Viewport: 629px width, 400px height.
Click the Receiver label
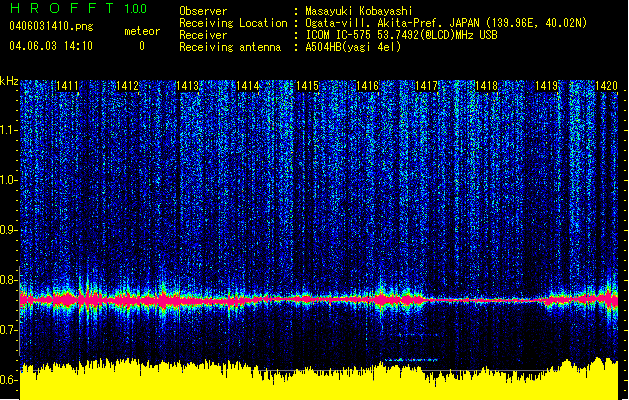click(203, 35)
